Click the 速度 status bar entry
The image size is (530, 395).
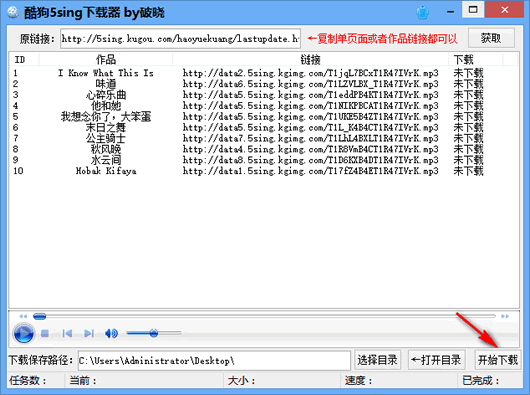tap(358, 381)
